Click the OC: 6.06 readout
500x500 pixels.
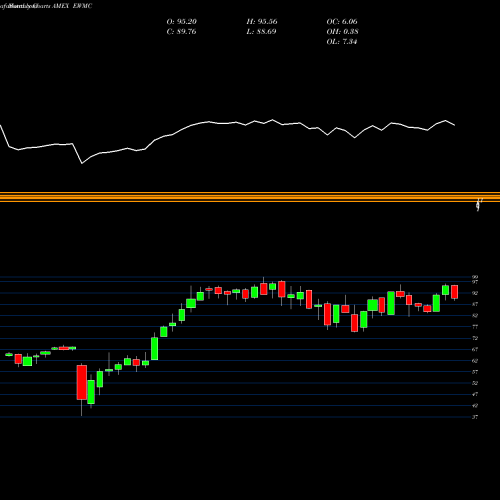coord(342,22)
